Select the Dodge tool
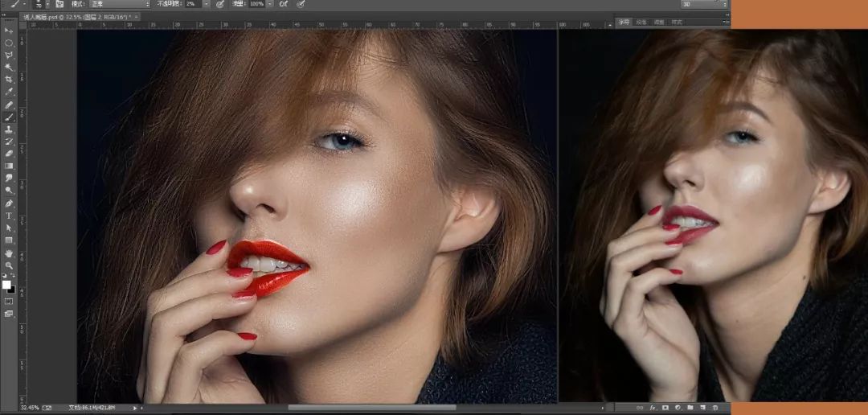Viewport: 868px width, 415px height. click(x=8, y=190)
